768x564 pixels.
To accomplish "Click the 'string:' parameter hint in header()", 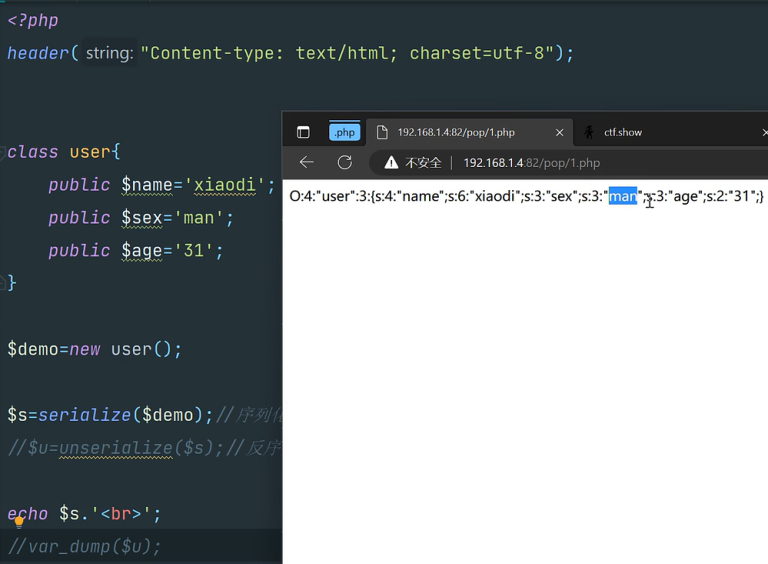I will coord(109,53).
